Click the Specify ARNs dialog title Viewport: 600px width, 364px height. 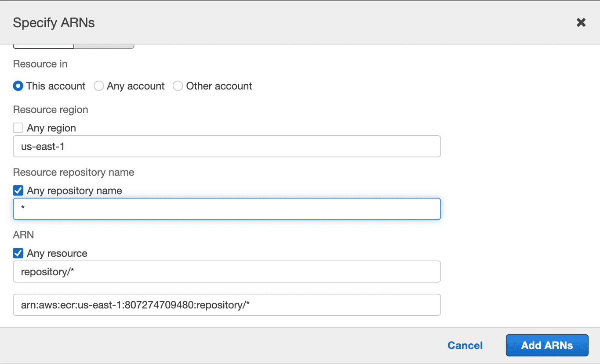tap(54, 22)
